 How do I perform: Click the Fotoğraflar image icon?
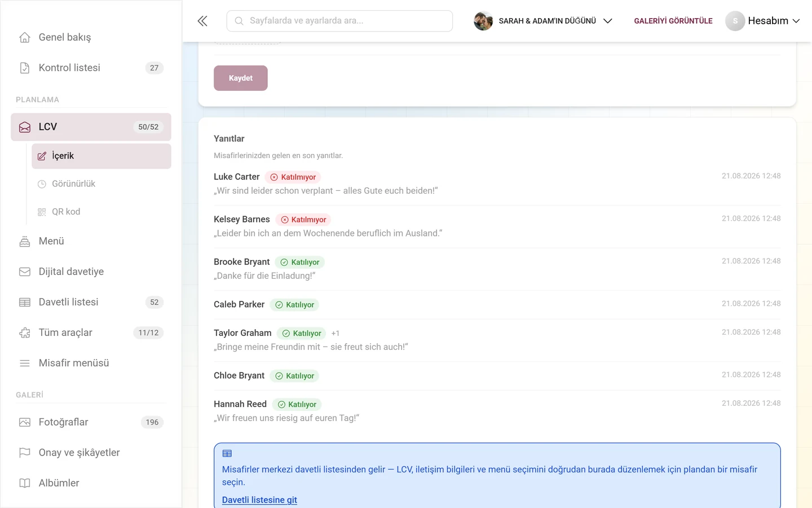[x=25, y=422]
